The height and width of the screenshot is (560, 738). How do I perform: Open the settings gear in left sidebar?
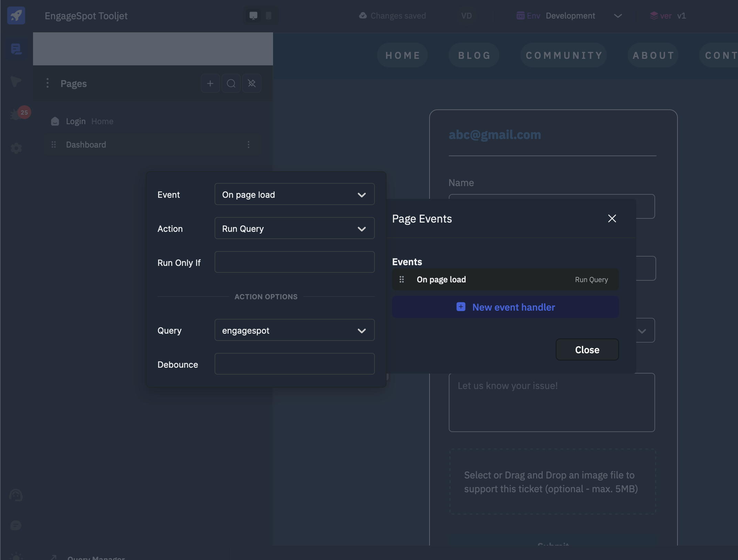(16, 148)
